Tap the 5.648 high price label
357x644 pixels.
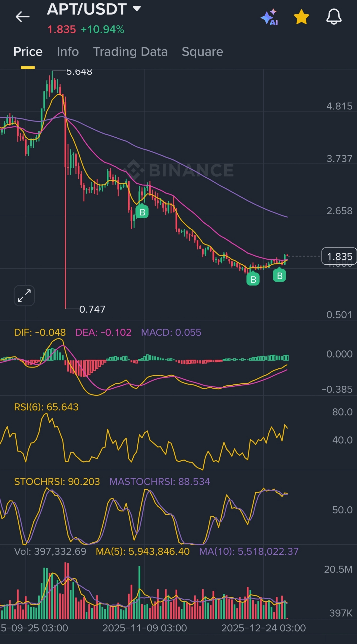[79, 72]
